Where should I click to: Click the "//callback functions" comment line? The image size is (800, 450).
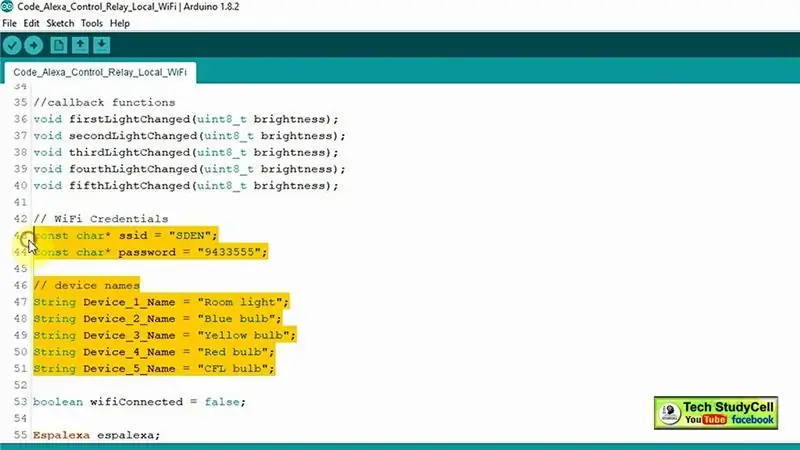tap(105, 103)
